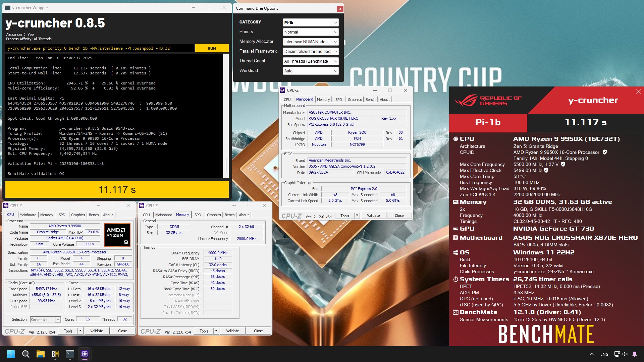644x362 pixels.
Task: Click verified shield next to CPUID
Action: click(x=605, y=152)
